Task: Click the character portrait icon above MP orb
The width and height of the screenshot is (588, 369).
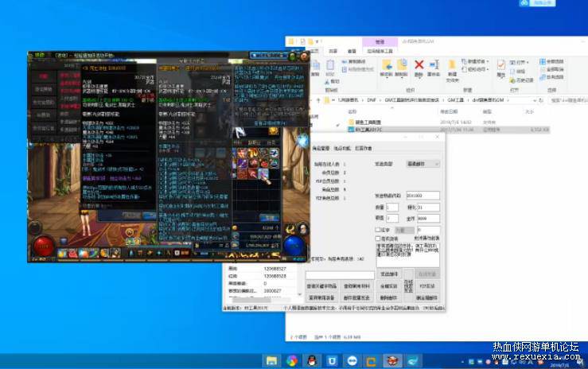Action: click(302, 228)
